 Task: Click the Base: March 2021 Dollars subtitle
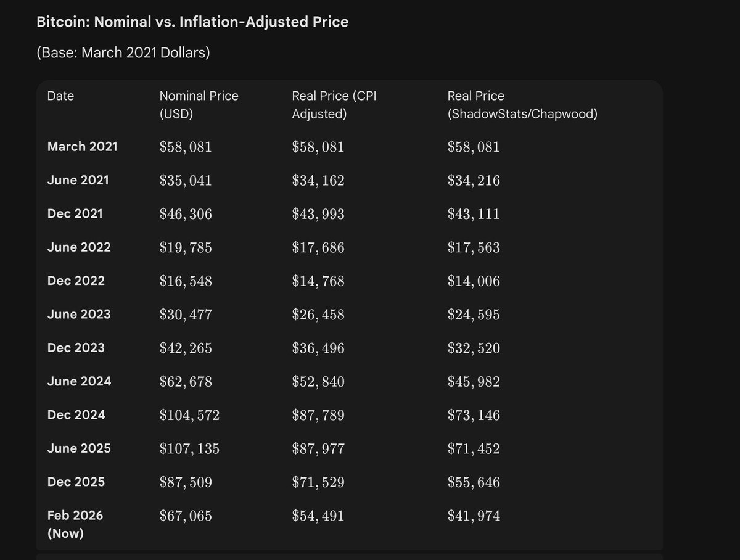123,53
